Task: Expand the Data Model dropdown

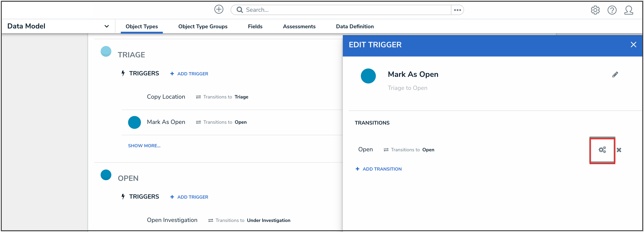Action: click(x=106, y=26)
